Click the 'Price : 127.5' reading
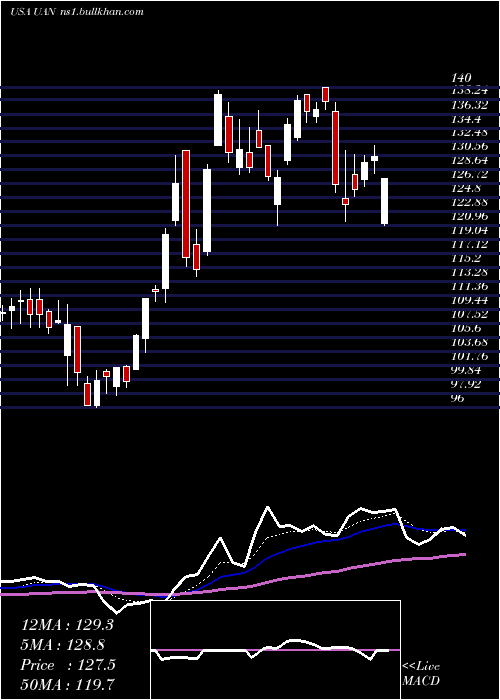 (68, 665)
